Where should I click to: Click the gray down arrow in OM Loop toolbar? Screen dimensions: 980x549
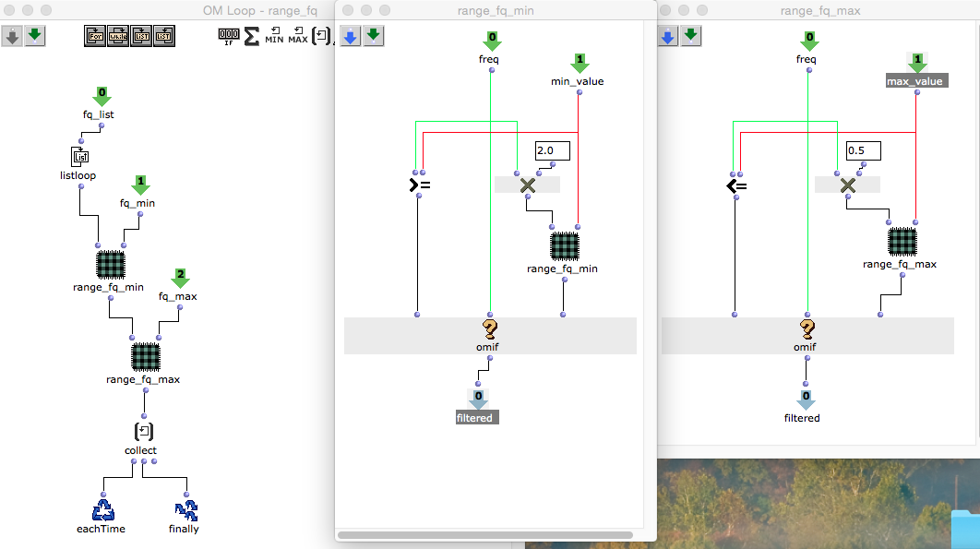(12, 36)
